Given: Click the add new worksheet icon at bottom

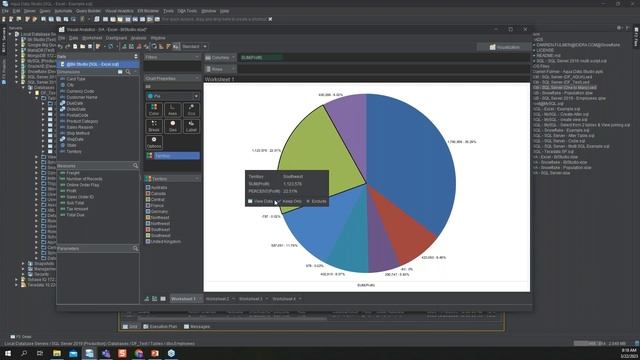Looking at the screenshot, I should point(147,299).
